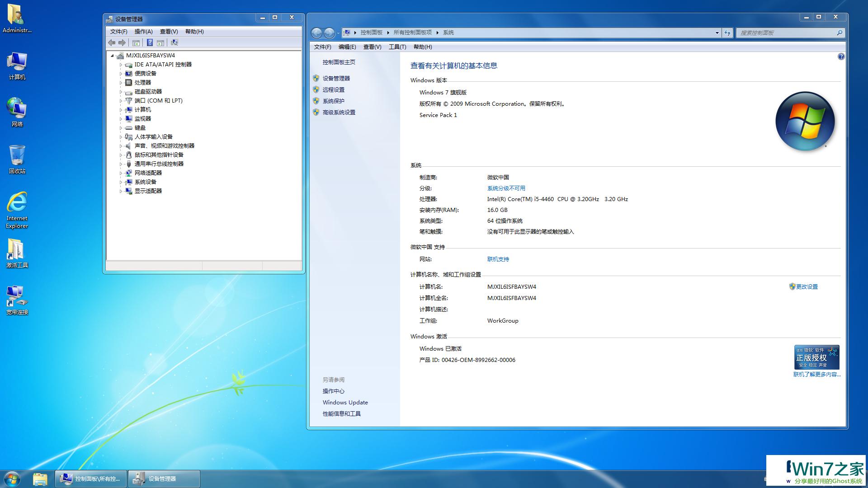The image size is (868, 488).
Task: Go back in System window navigation
Action: click(x=316, y=33)
